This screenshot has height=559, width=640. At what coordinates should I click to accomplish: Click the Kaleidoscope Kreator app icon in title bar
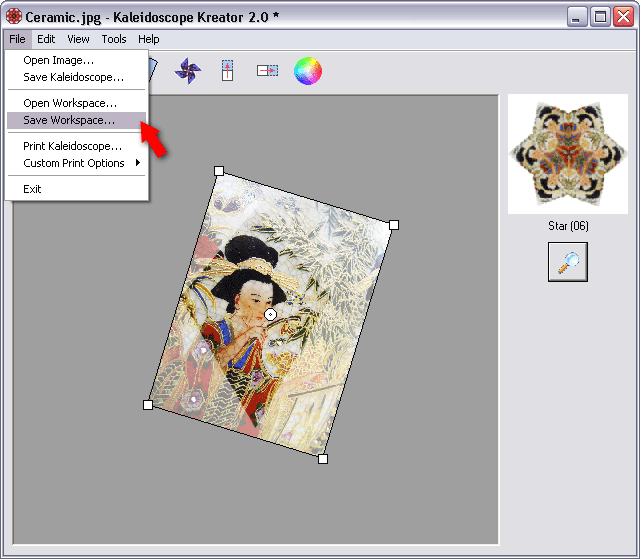(14, 16)
